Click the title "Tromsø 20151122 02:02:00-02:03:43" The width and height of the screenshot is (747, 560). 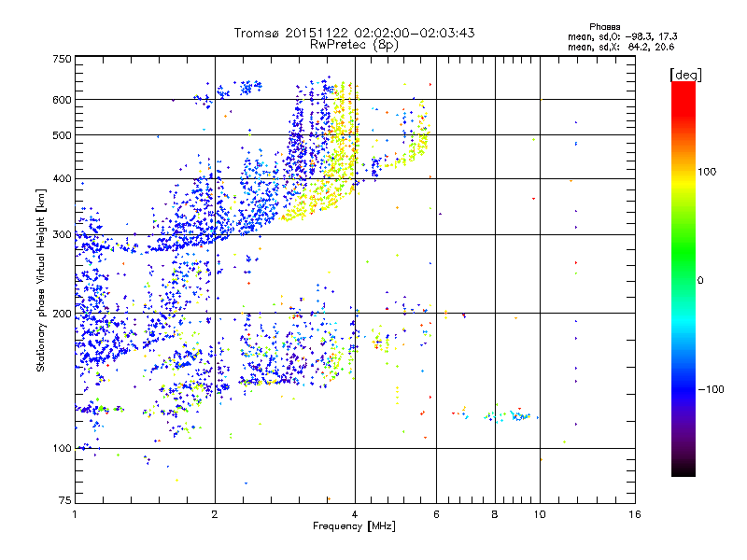(x=355, y=33)
